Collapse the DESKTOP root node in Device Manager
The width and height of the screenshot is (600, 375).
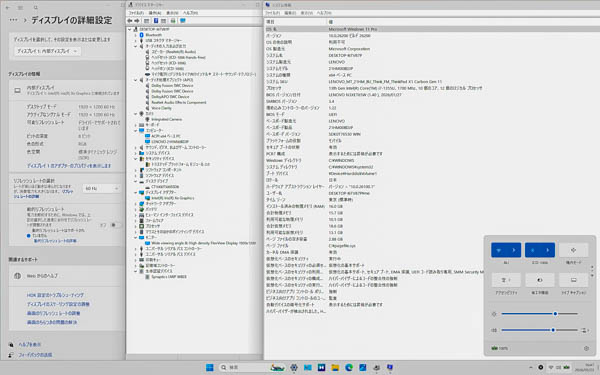pos(130,29)
